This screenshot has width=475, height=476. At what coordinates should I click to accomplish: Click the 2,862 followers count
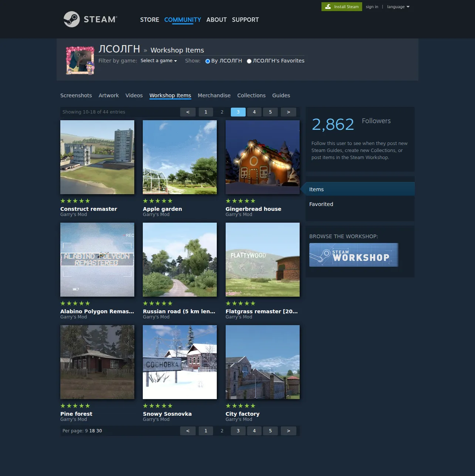point(333,124)
